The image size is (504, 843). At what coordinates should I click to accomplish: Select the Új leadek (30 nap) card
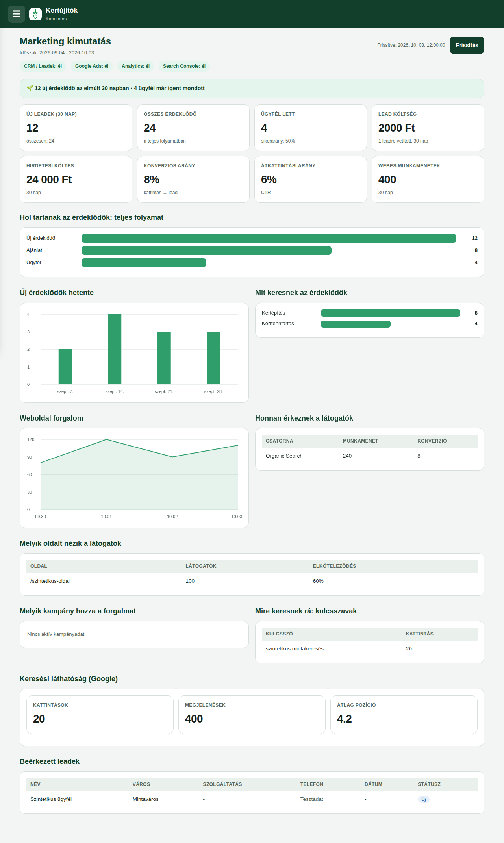pos(76,128)
